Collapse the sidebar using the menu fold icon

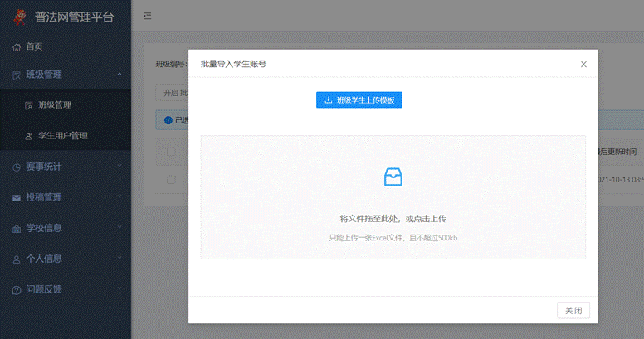coord(147,16)
